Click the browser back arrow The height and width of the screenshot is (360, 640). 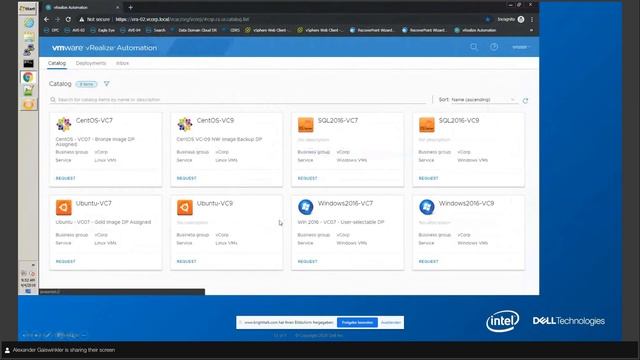tap(47, 19)
